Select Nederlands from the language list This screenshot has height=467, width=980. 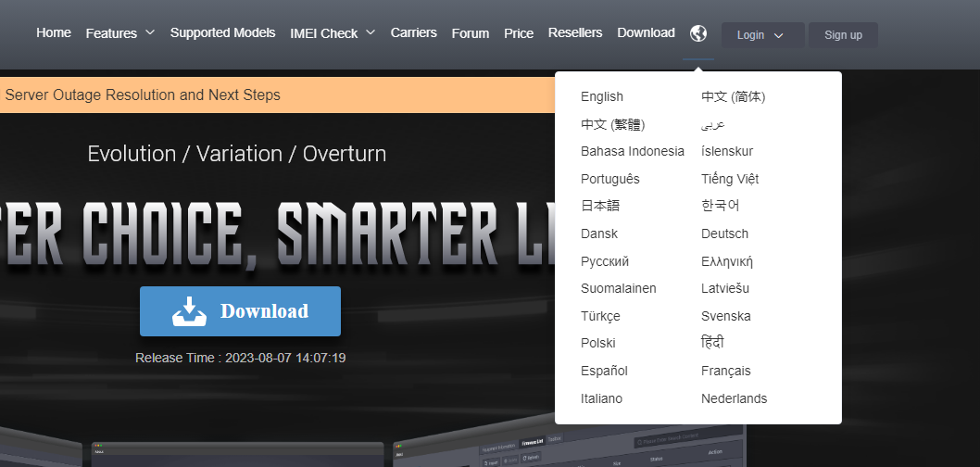[x=734, y=398]
